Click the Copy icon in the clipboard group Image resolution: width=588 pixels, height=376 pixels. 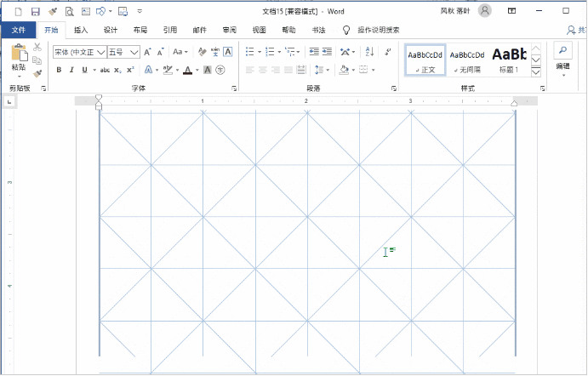point(37,60)
